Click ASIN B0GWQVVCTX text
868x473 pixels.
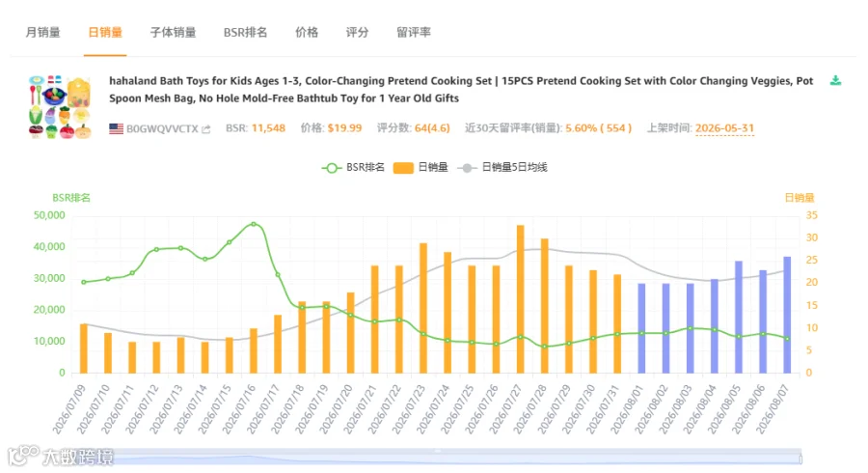pyautogui.click(x=162, y=129)
